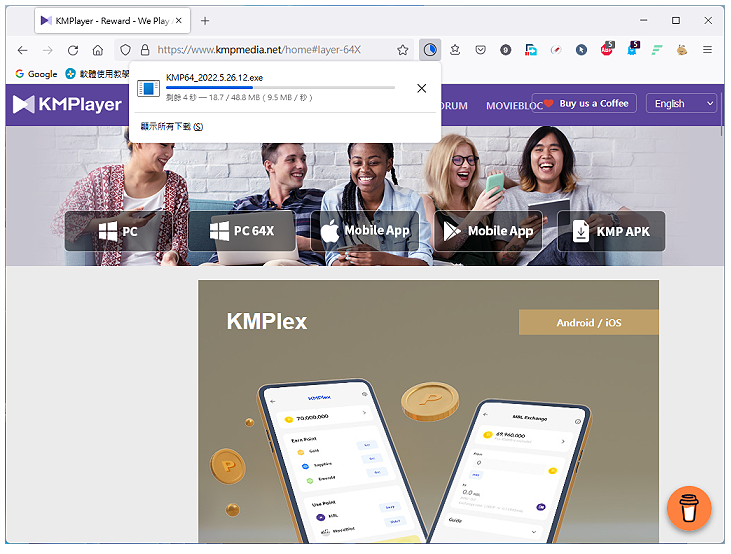The height and width of the screenshot is (554, 731).
Task: Click the blue screen-share extension icon
Action: tap(531, 50)
